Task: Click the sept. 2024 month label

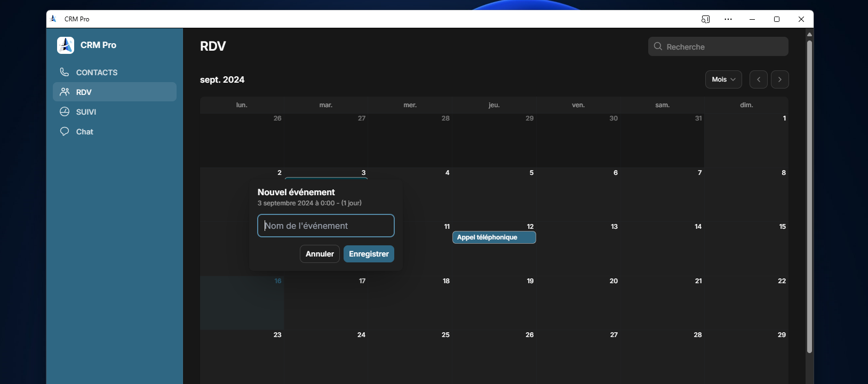Action: tap(222, 79)
